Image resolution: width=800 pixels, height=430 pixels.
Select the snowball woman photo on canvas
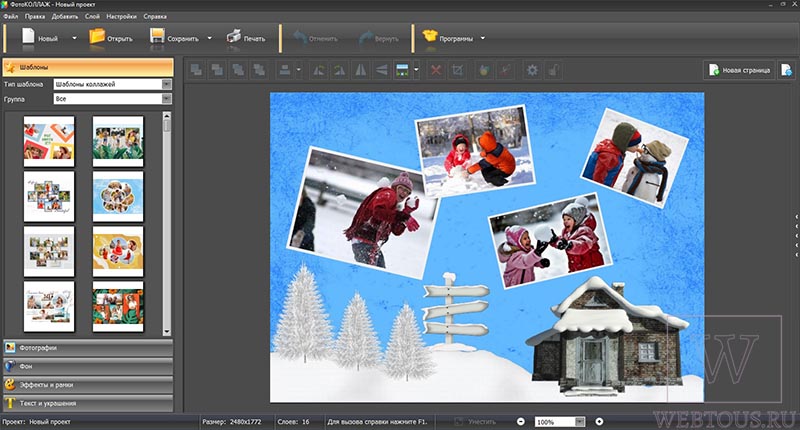[363, 212]
